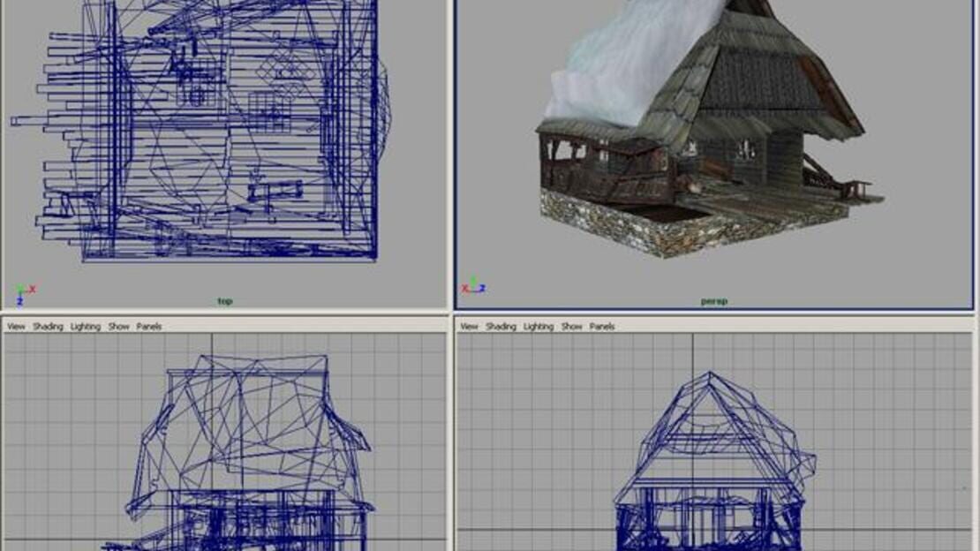Viewport: 980px width, 551px height.
Task: Open Lighting menu in bottom-right viewport
Action: (x=539, y=327)
